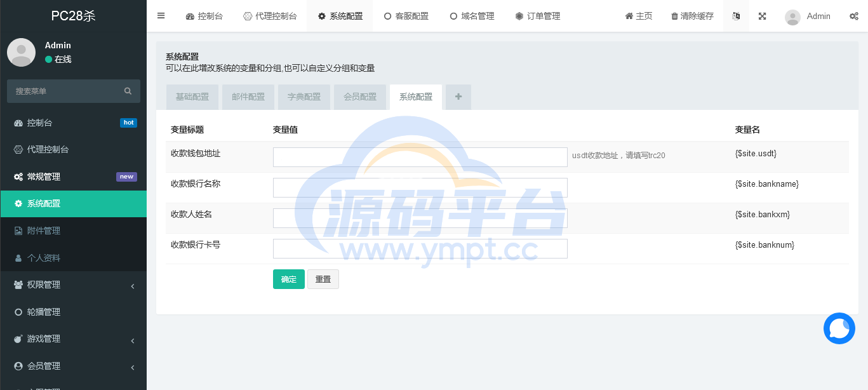
Task: Open the 订单管理 top tab
Action: [538, 16]
